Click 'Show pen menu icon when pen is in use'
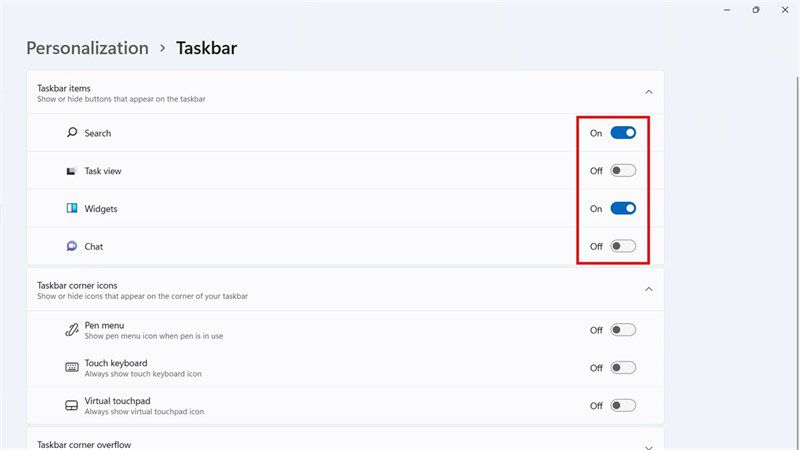 (x=154, y=336)
